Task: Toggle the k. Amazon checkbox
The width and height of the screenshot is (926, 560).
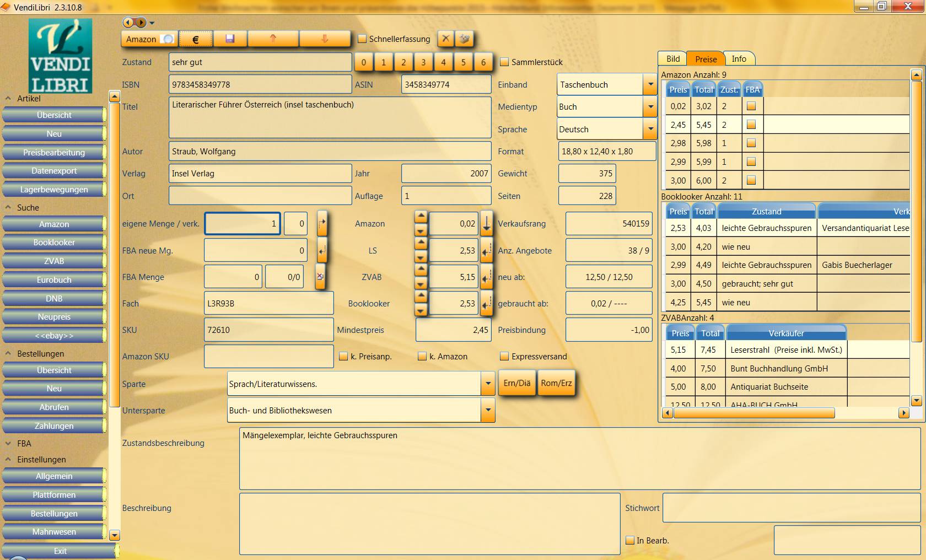Action: click(x=422, y=357)
